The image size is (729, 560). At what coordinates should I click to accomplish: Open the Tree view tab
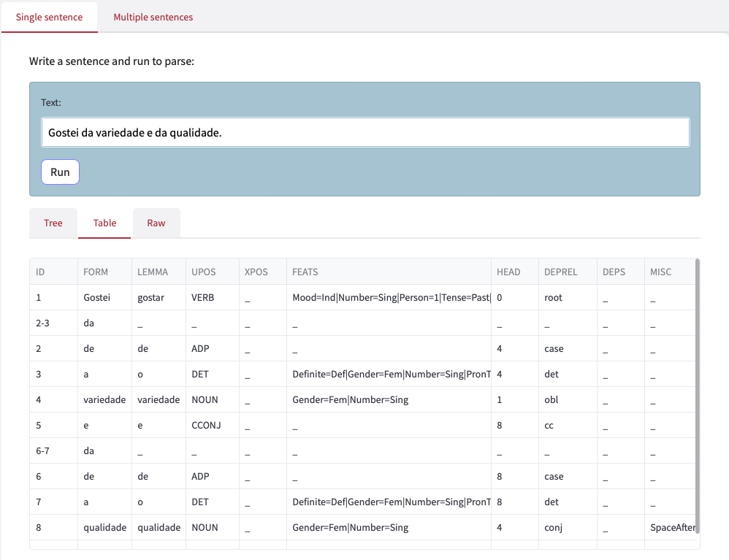(x=53, y=223)
